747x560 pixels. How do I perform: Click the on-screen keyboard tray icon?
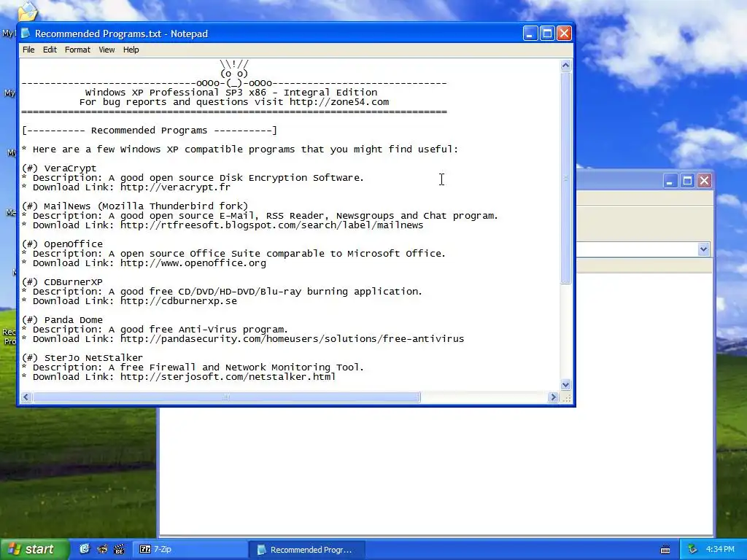pos(665,550)
